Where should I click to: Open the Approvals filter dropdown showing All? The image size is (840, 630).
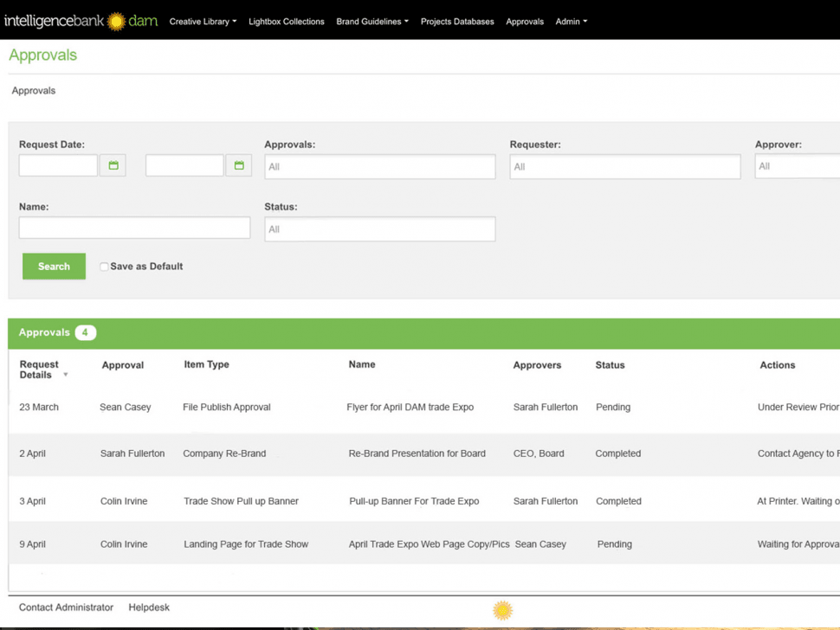[x=379, y=166]
